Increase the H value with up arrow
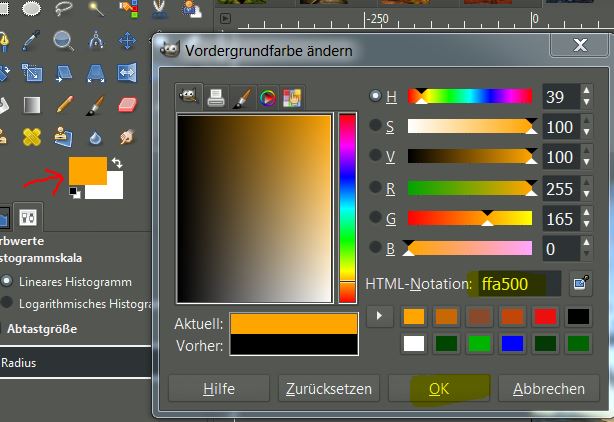The image size is (614, 422). click(586, 90)
